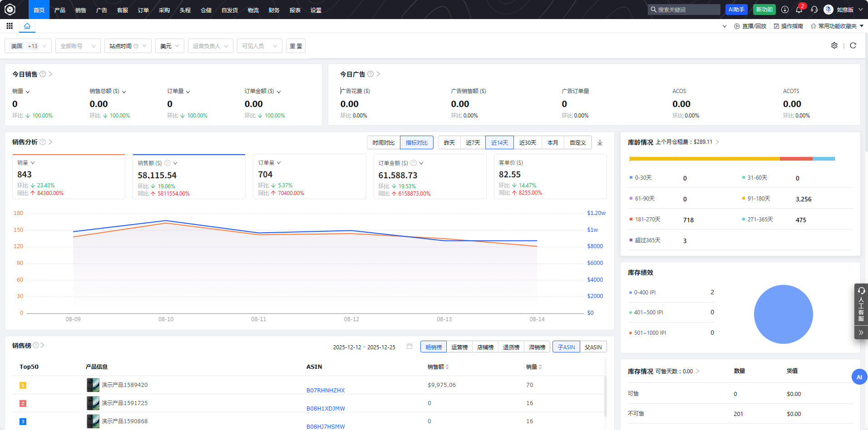The height and width of the screenshot is (430, 868).
Task: Open the 全部账号 account dropdown
Action: tap(78, 46)
